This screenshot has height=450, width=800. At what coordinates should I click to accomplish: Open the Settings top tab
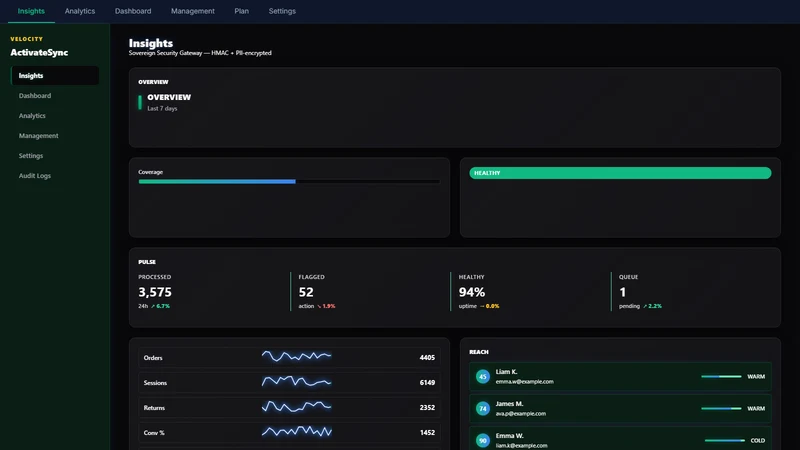282,11
